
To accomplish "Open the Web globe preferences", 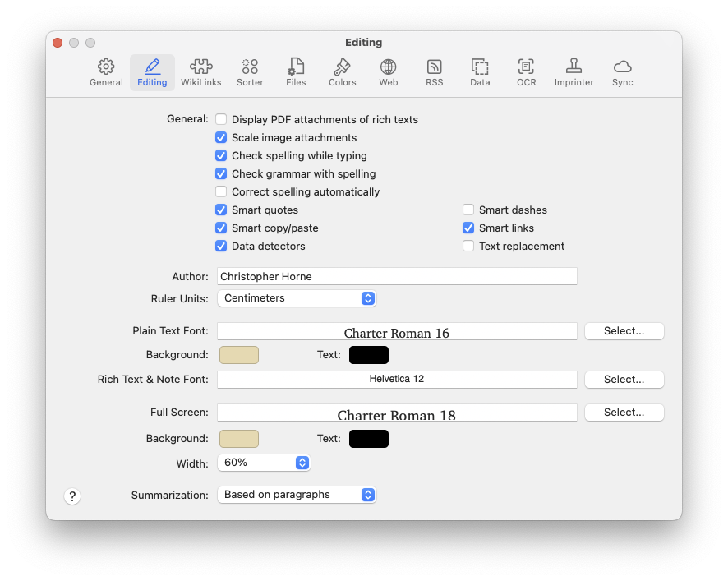I will tap(388, 72).
